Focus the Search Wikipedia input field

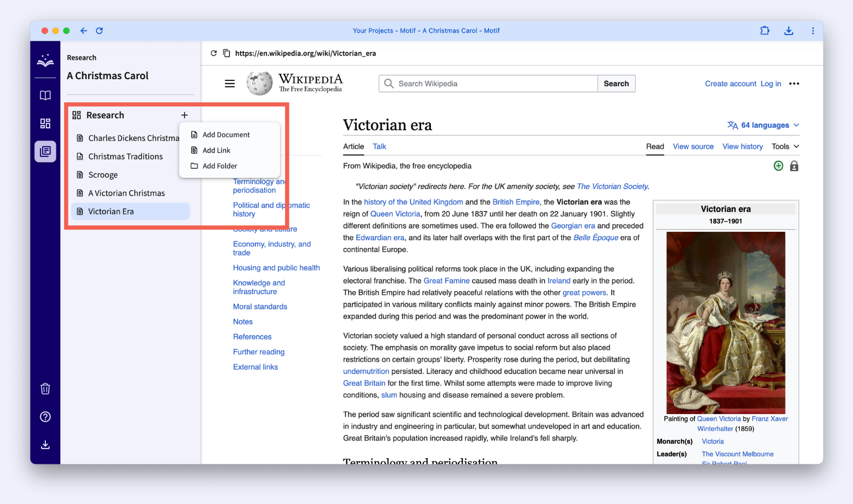[489, 84]
